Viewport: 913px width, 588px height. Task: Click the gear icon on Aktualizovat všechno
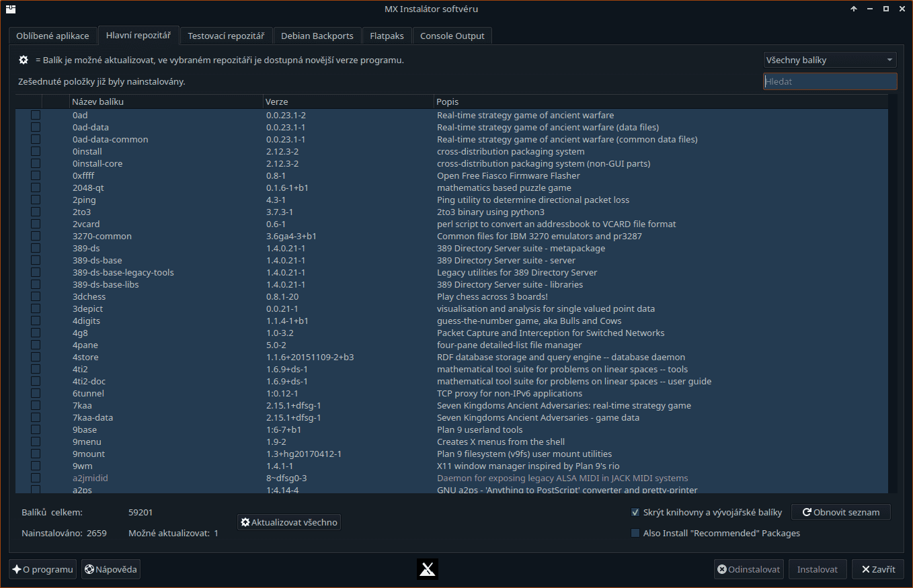point(245,522)
